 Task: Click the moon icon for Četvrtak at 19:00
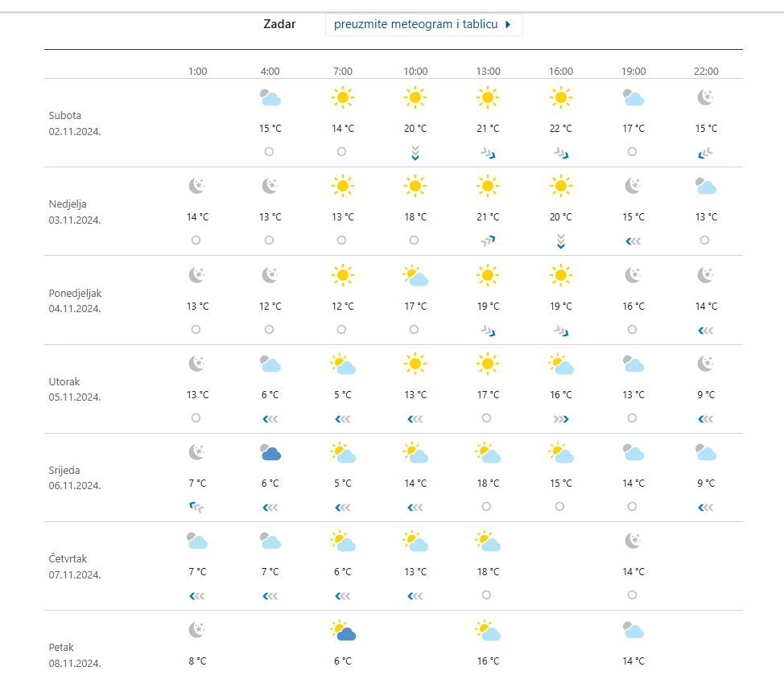[633, 541]
